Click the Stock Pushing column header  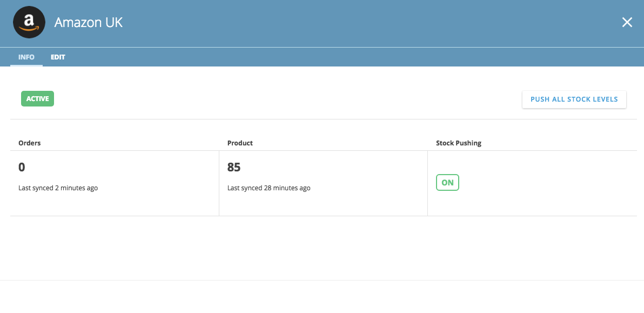[458, 143]
